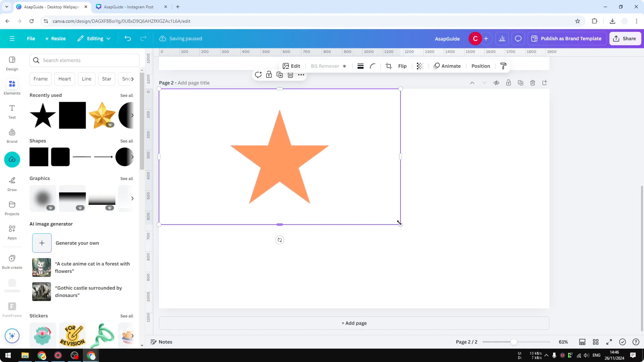The image size is (644, 362).
Task: Select the gothic castle generated image thumbnail
Action: click(41, 291)
